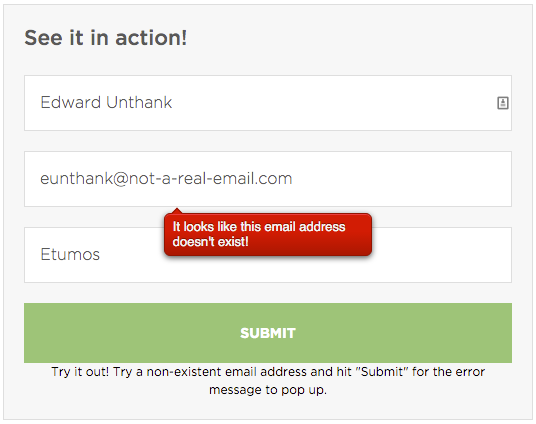536x424 pixels.
Task: Select the word "action!" in heading
Action: pos(151,38)
